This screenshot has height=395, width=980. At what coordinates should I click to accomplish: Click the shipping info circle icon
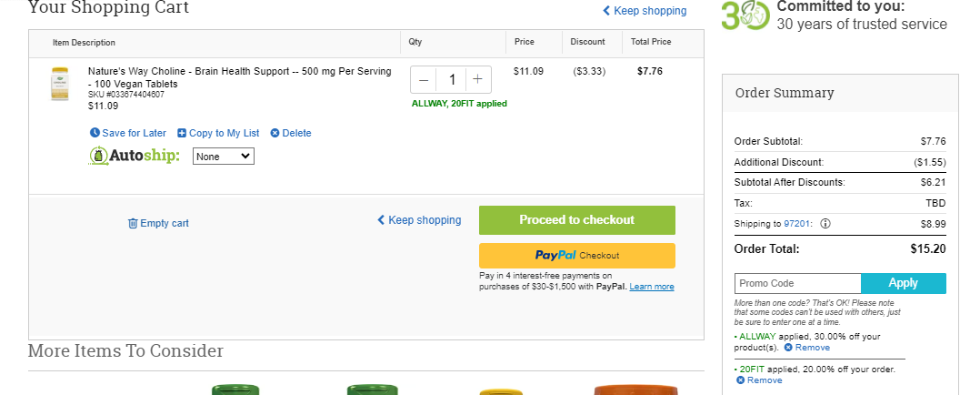825,224
